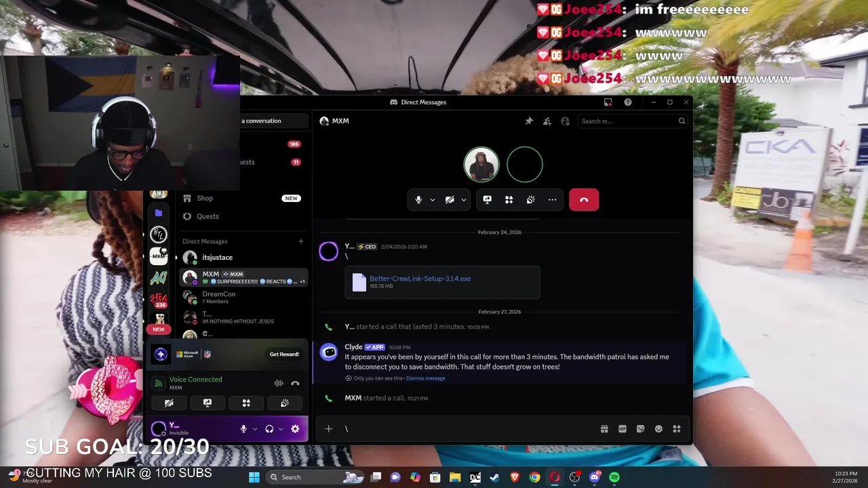Open the sticker picker
This screenshot has height=488, width=868.
(640, 428)
